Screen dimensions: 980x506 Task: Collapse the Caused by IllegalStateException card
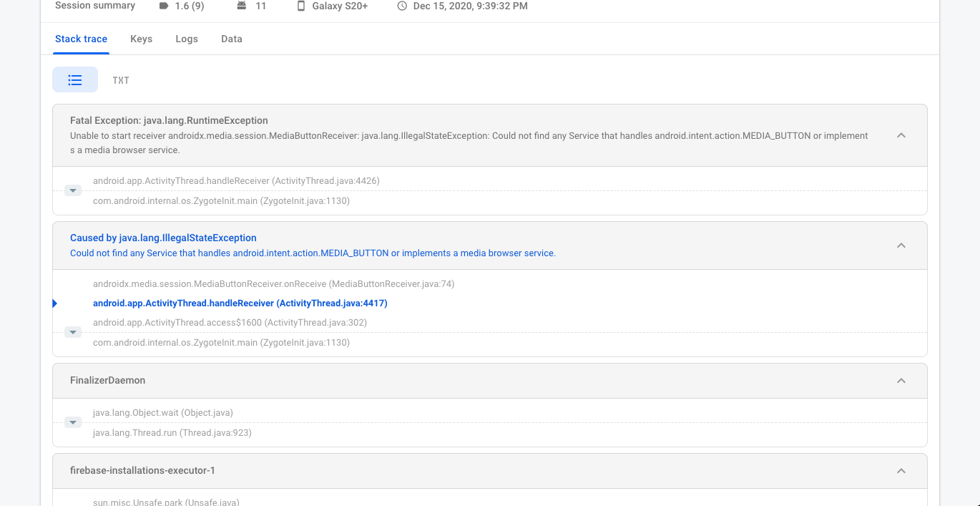(x=901, y=245)
